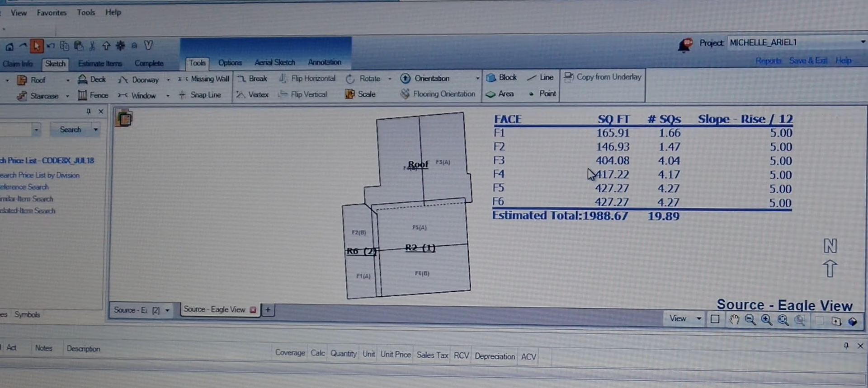868x388 pixels.
Task: Click the up arrow icon in quick toolbar
Action: coord(106,46)
